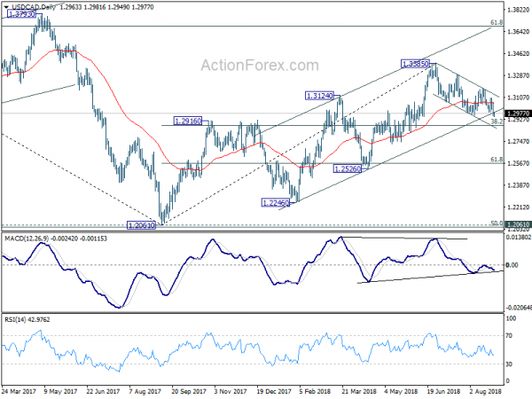Click the current price tag 1.29770

tap(518, 113)
